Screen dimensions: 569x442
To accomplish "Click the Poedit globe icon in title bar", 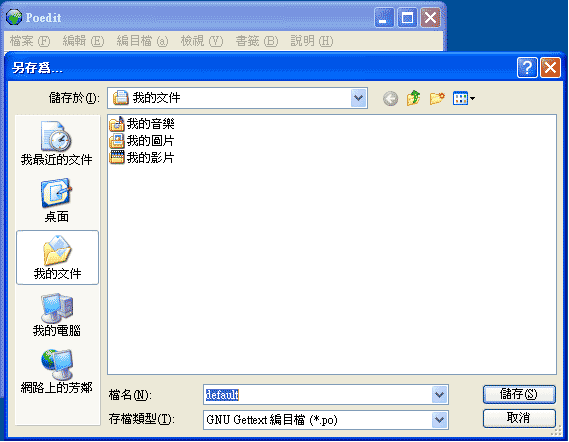I will (14, 17).
